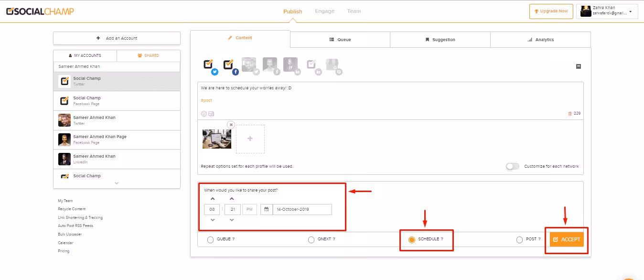Select the greyed Sameer Facebook avatar in composer
Screen dimensions: 644x280
tap(269, 65)
